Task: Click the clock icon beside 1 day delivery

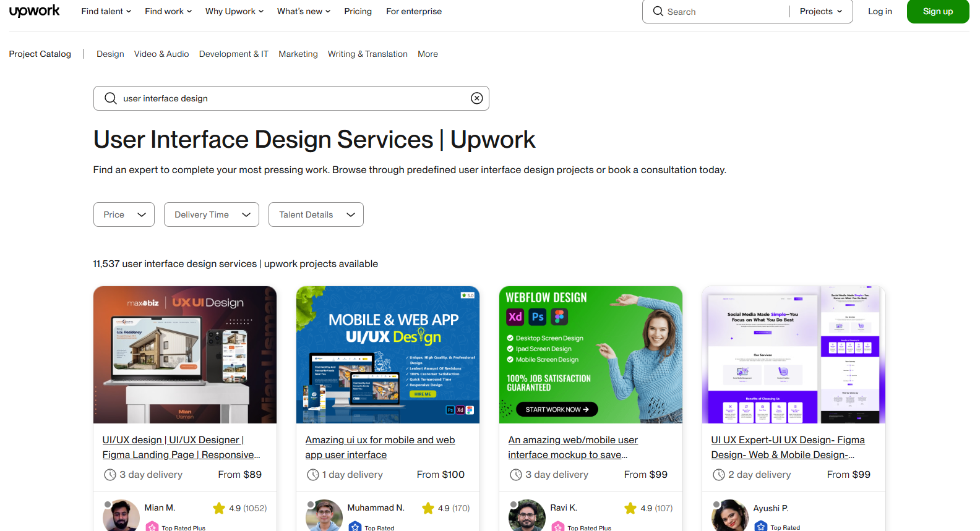Action: pyautogui.click(x=312, y=475)
